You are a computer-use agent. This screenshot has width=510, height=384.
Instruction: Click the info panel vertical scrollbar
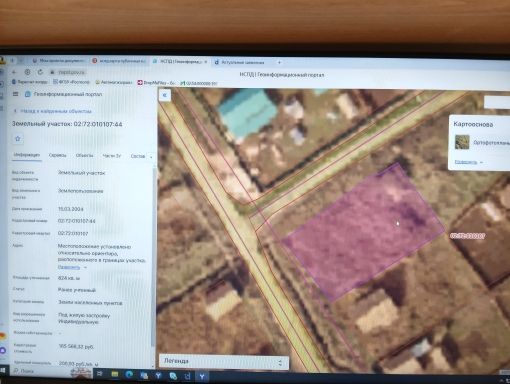(x=153, y=257)
